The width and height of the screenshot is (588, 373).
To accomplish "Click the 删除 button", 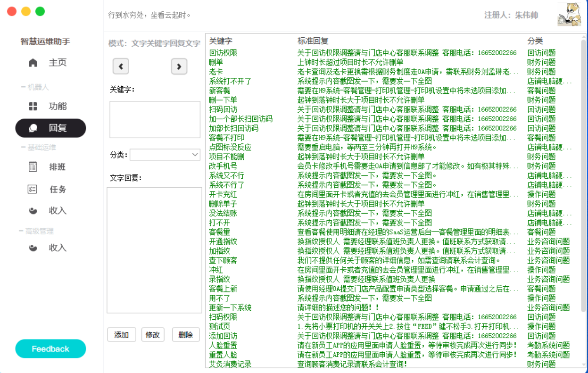I will pos(186,335).
